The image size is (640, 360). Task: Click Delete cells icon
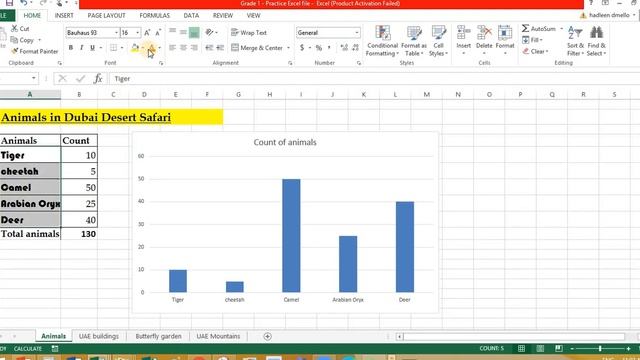click(484, 40)
